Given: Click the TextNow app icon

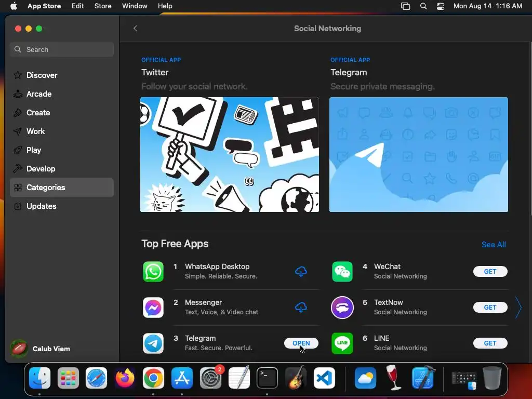Looking at the screenshot, I should coord(342,308).
